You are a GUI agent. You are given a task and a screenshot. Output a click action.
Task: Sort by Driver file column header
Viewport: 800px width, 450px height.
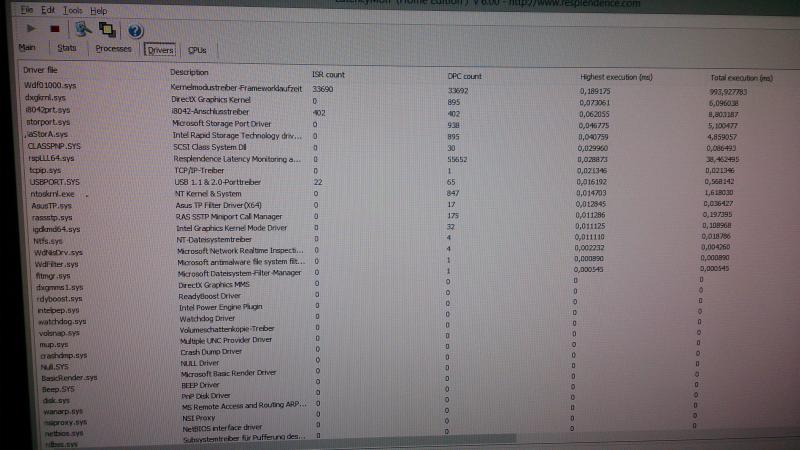pyautogui.click(x=40, y=70)
